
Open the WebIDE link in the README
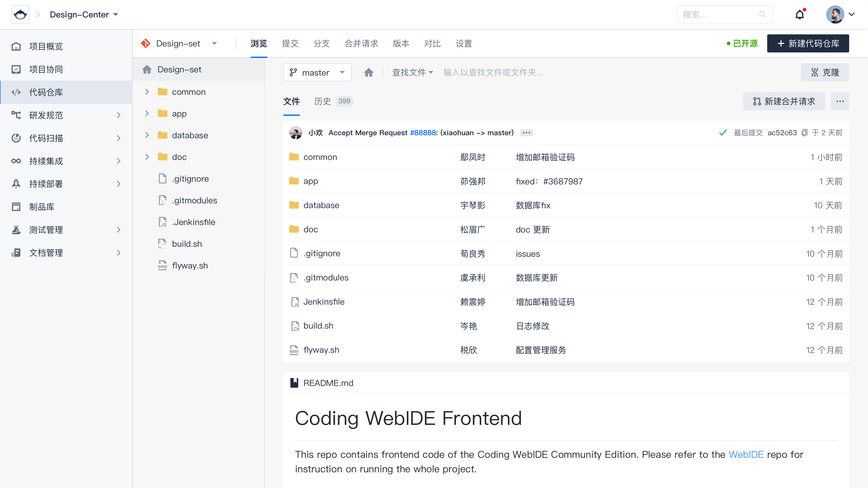tap(746, 454)
